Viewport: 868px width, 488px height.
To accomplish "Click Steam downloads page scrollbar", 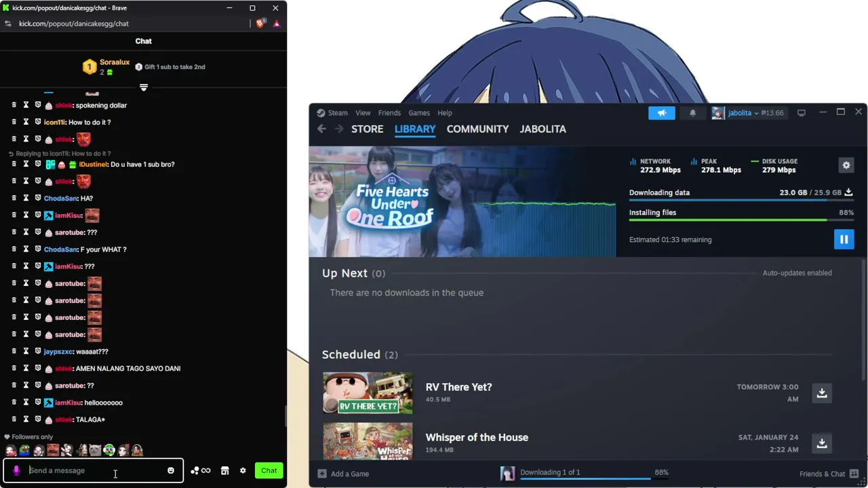I will click(x=863, y=319).
